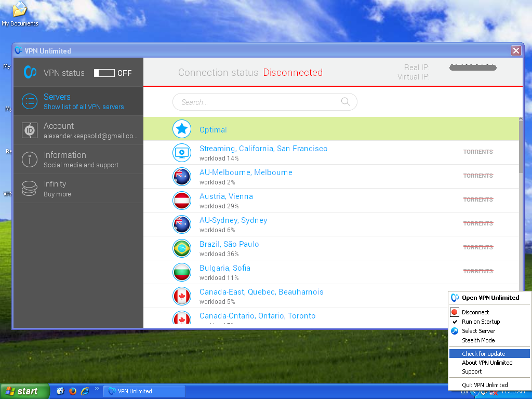
Task: Click TORRENTS label on Streaming row
Action: pyautogui.click(x=478, y=152)
